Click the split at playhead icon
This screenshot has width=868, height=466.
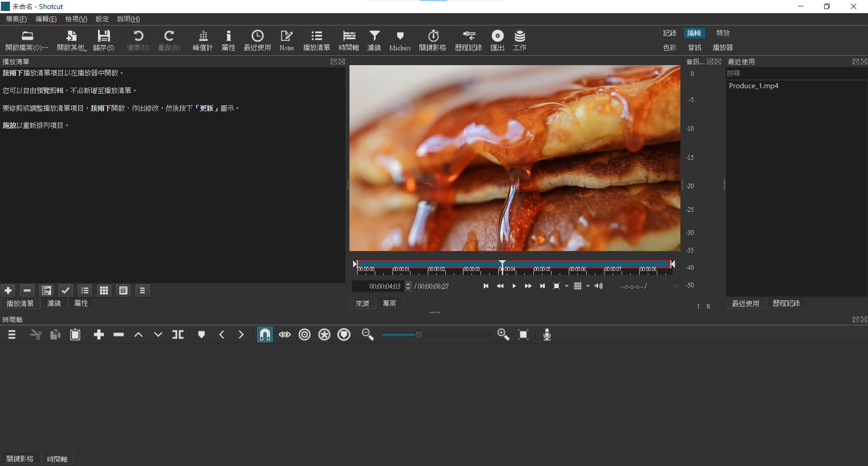pyautogui.click(x=178, y=335)
